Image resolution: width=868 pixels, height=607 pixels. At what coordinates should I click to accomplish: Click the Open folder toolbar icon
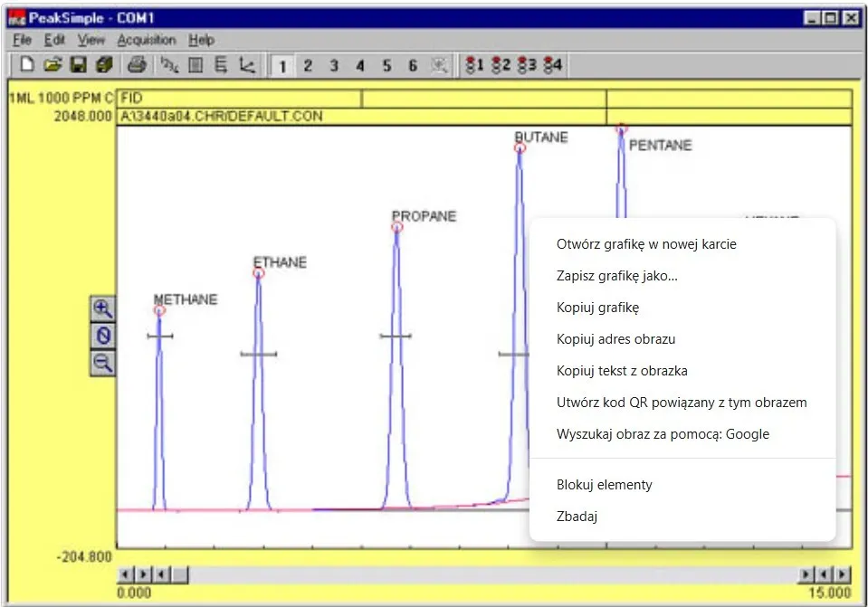[x=52, y=65]
